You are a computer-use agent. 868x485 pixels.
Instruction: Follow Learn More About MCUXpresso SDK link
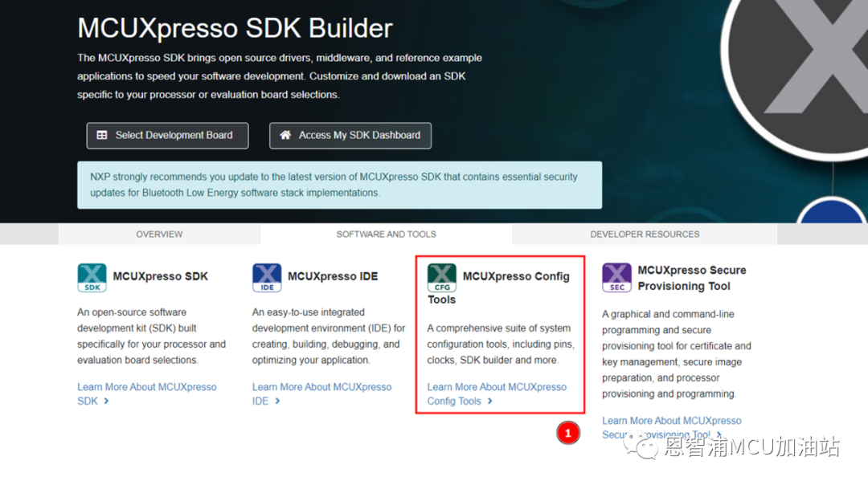click(147, 393)
